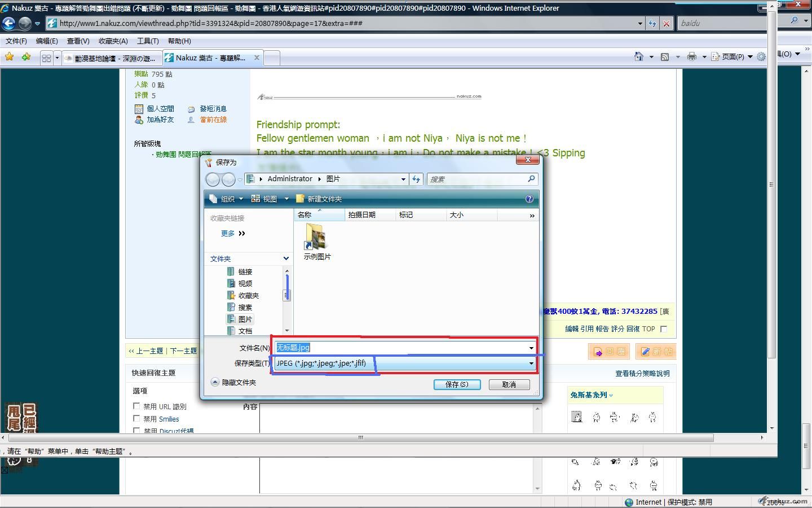Collapse the 文件夹 folders pane
The image size is (812, 508).
coord(286,259)
